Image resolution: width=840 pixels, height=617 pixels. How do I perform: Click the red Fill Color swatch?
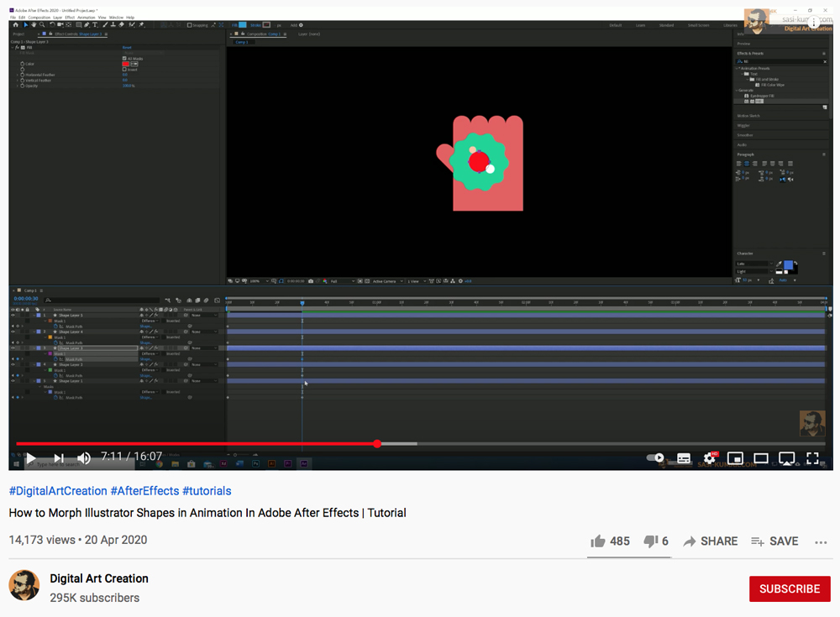[x=125, y=64]
